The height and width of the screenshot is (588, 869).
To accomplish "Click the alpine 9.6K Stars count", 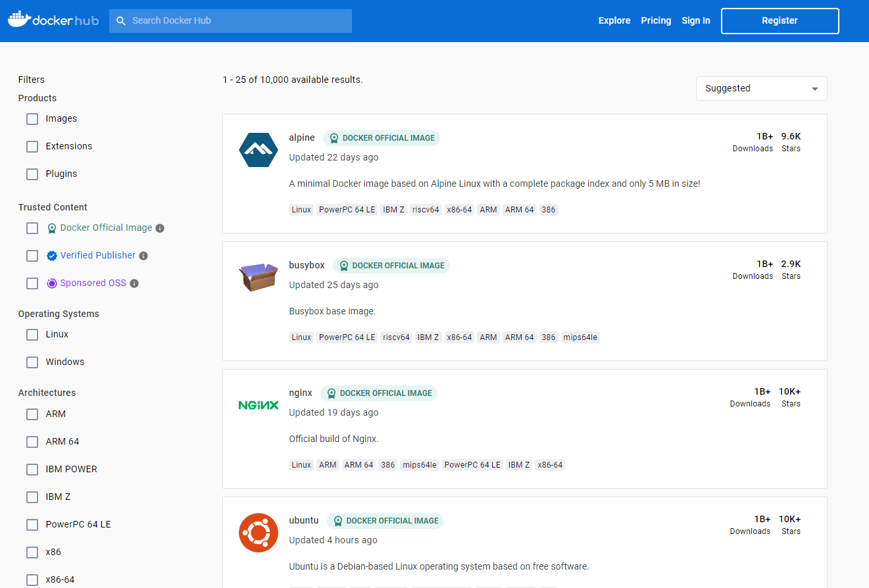I will tap(791, 142).
